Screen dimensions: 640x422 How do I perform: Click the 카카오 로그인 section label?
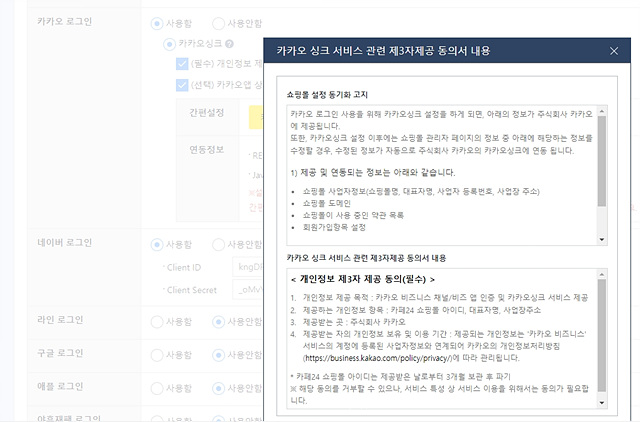tap(64, 22)
